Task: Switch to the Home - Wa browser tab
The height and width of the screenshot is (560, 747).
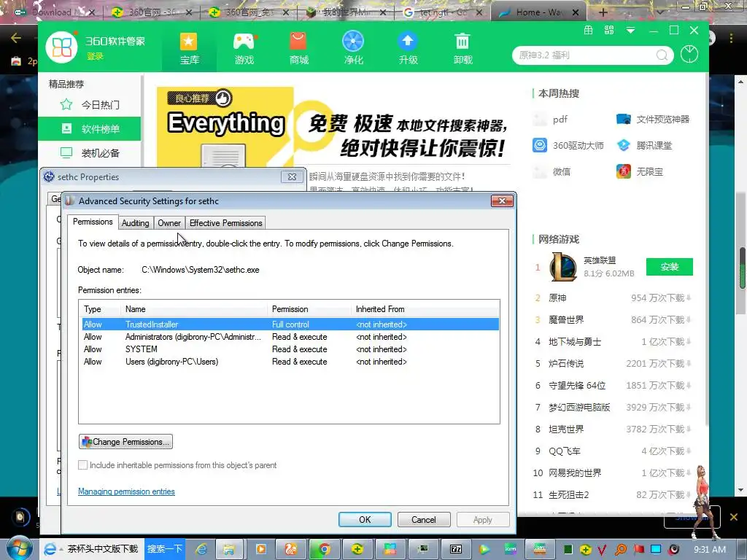Action: (538, 12)
